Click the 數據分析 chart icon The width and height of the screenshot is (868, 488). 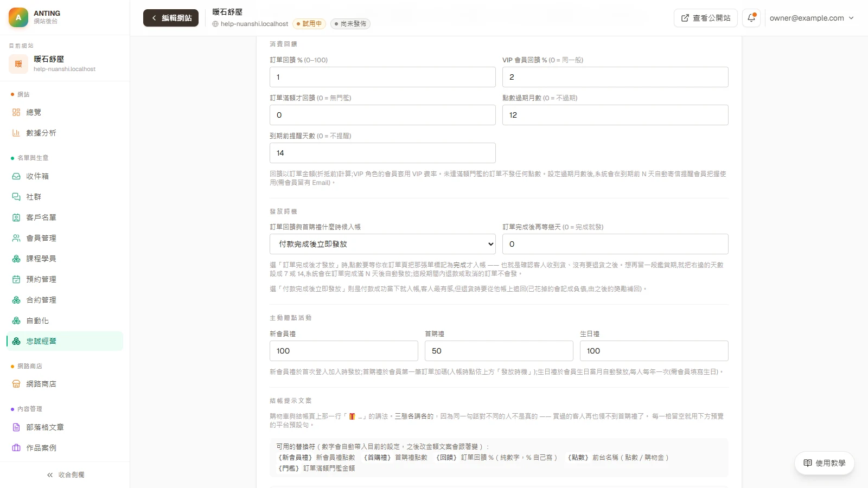[16, 133]
